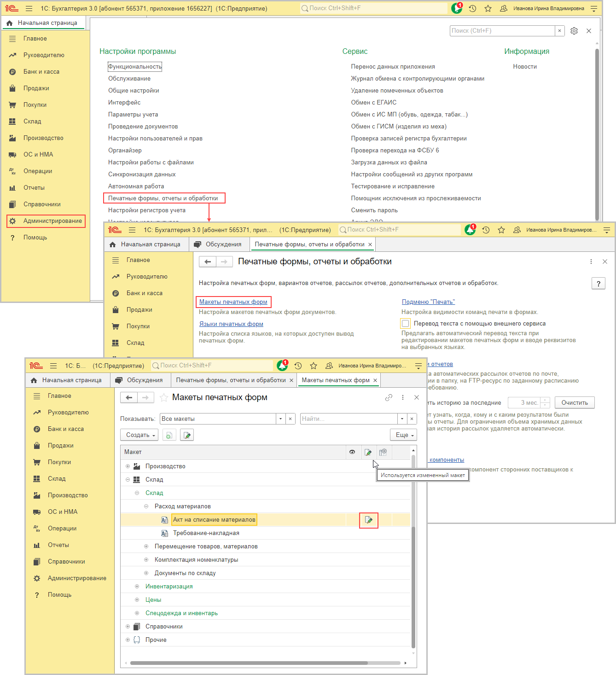
Task: Click the Администрирование gear icon in back window sidebar
Action: click(12, 221)
